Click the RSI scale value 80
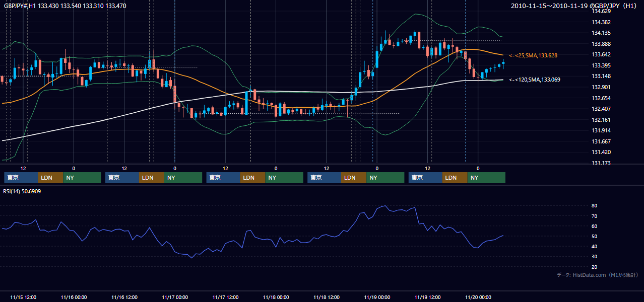Screen dimensions: 644x302 tap(595, 206)
